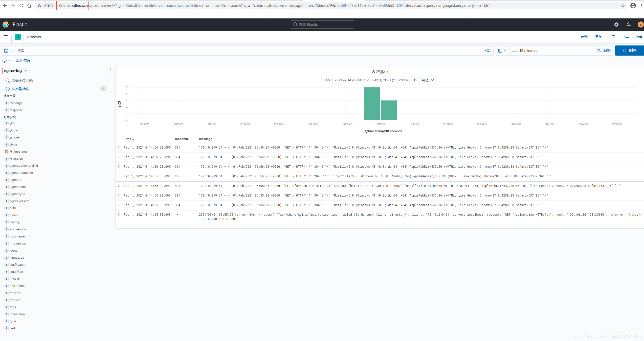Toggle the KQL query language switch

pos(487,51)
